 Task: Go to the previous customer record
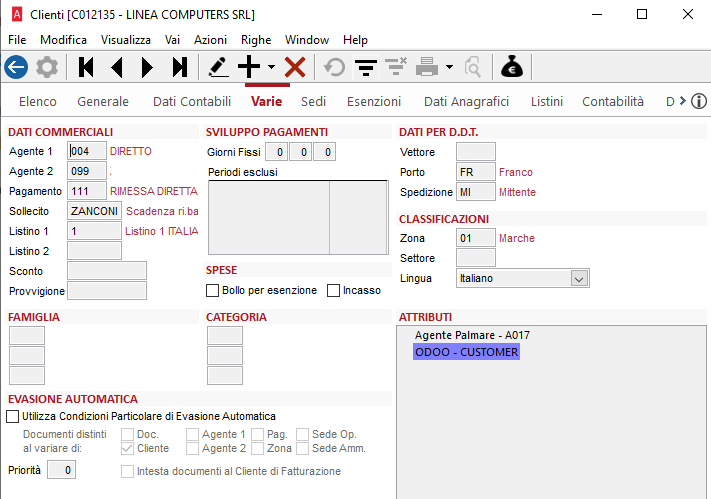[117, 67]
